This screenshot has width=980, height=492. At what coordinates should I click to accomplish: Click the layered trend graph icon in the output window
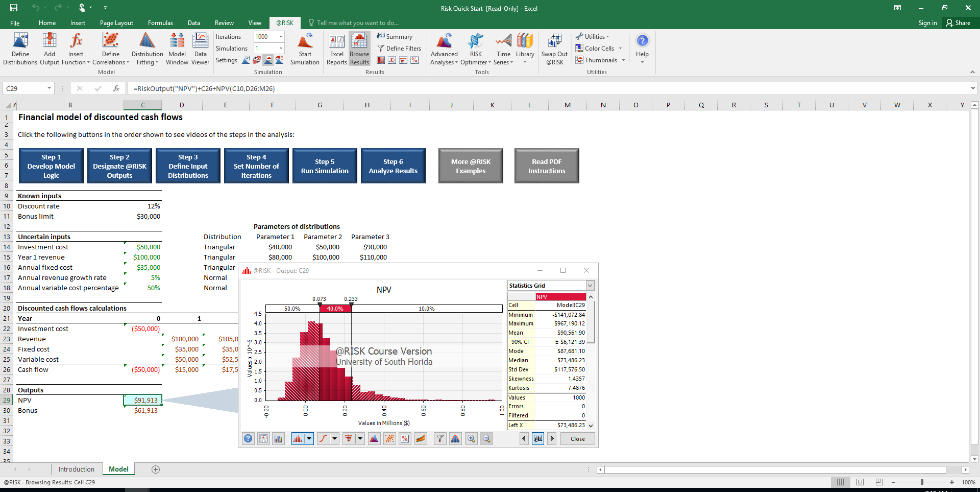point(421,439)
